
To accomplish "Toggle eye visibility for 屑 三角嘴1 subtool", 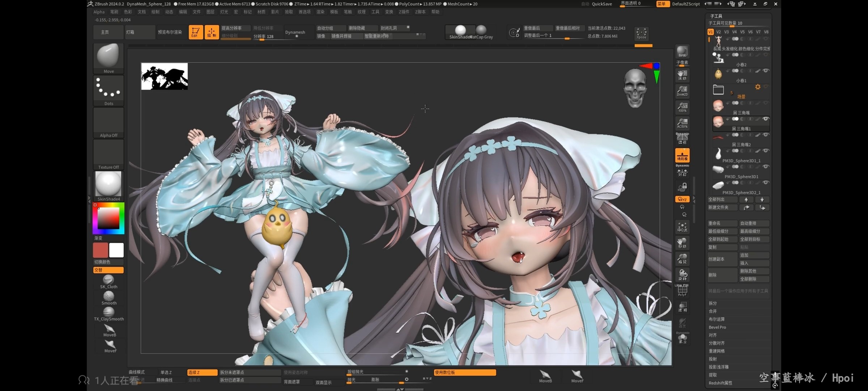I will tap(766, 119).
